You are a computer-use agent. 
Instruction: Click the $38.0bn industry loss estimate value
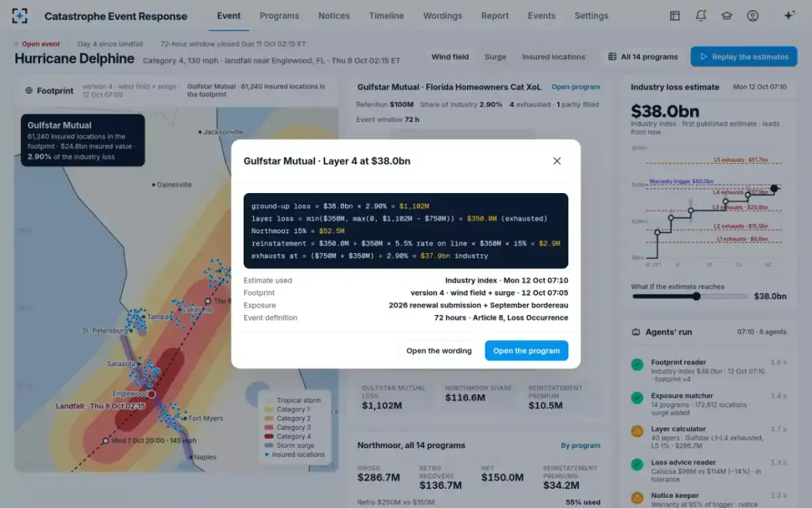tap(665, 111)
